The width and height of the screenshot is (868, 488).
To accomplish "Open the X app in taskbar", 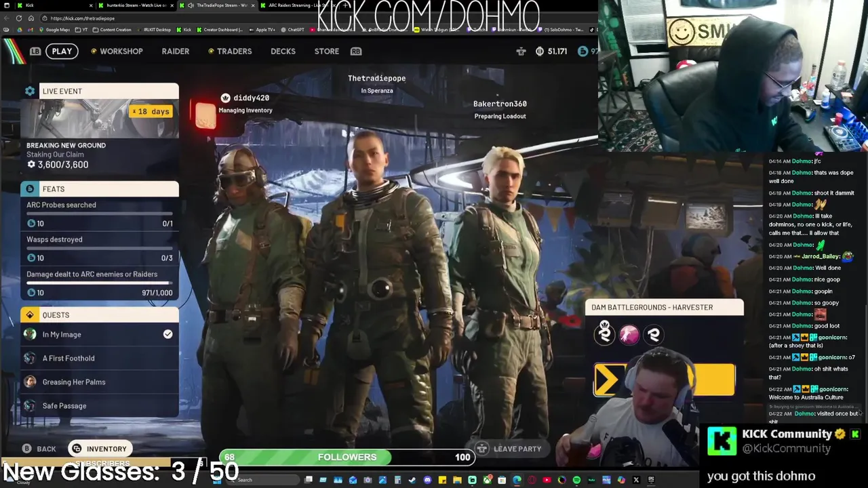I will (x=636, y=480).
